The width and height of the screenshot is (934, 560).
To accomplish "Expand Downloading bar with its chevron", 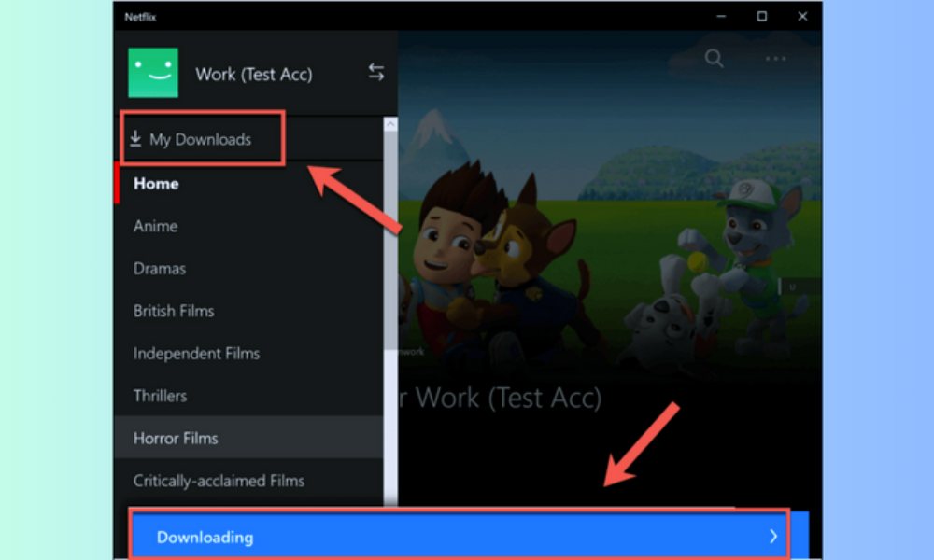I will [x=773, y=536].
